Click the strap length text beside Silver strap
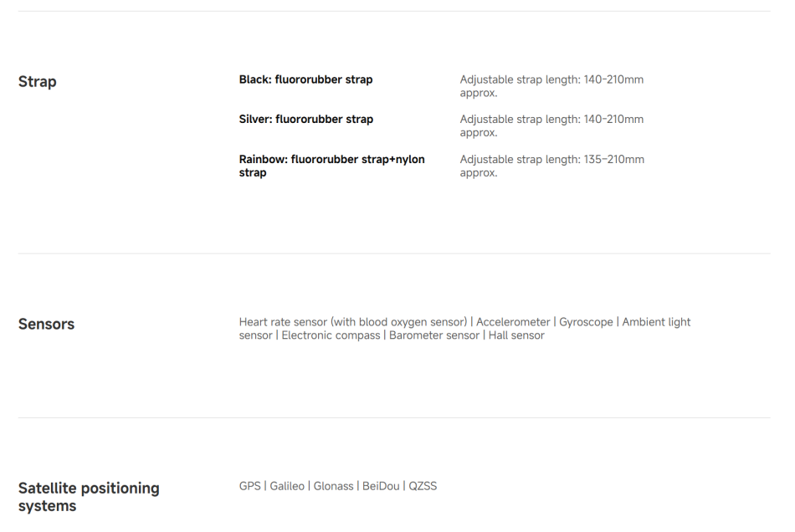Viewport: 795px width, 532px height. 551,125
